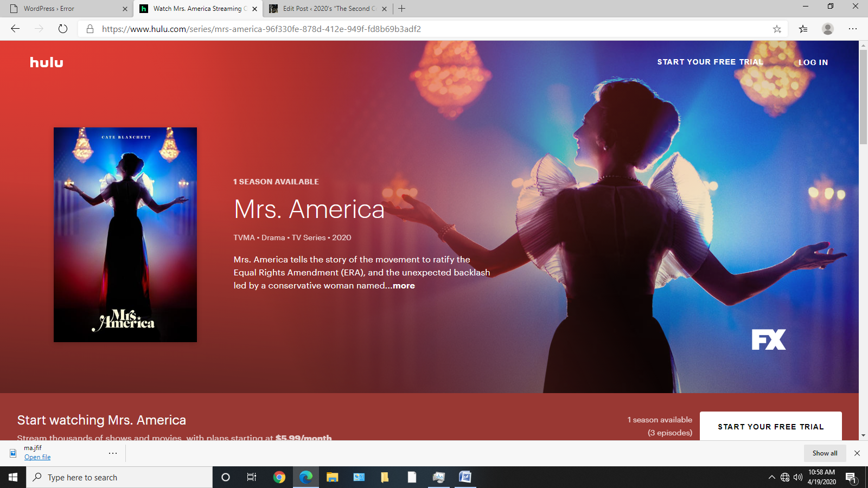Open a new browser tab
Viewport: 868px width, 488px height.
click(401, 9)
